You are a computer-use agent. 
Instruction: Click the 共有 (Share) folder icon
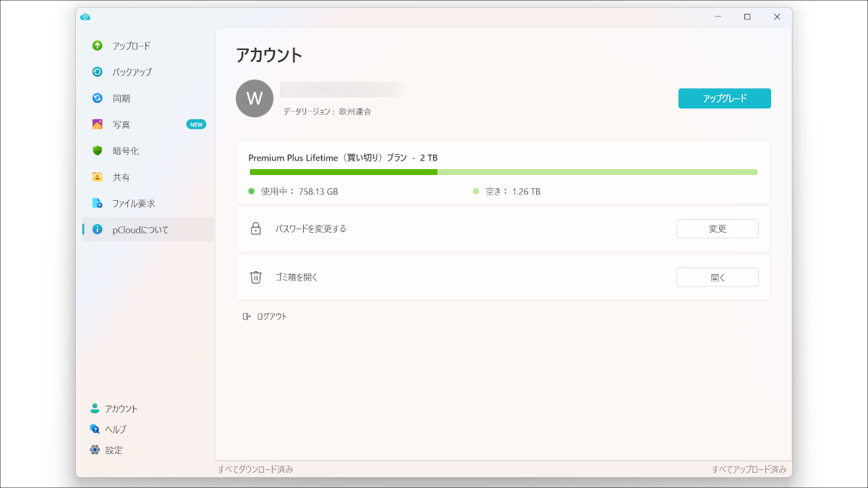click(x=96, y=176)
